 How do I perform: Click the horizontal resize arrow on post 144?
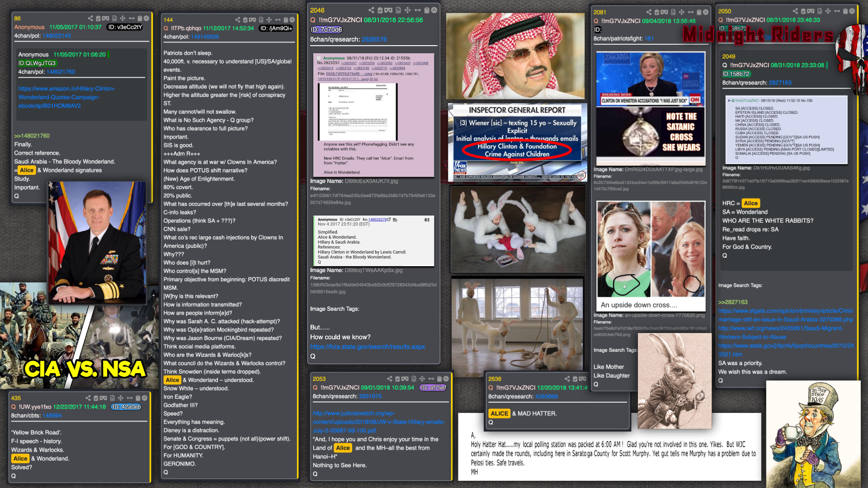tap(278, 20)
